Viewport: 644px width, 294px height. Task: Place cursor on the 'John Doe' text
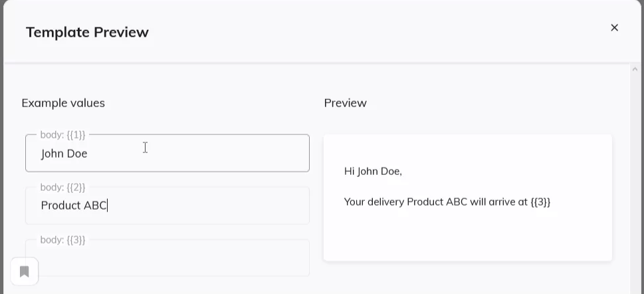64,154
